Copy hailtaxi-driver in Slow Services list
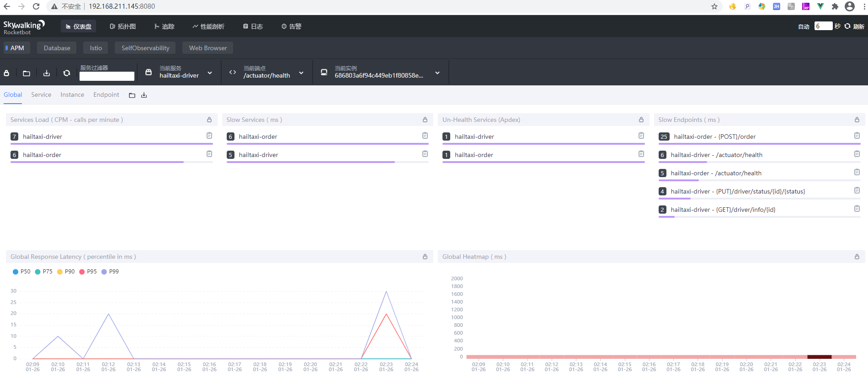The width and height of the screenshot is (868, 378). (x=425, y=154)
